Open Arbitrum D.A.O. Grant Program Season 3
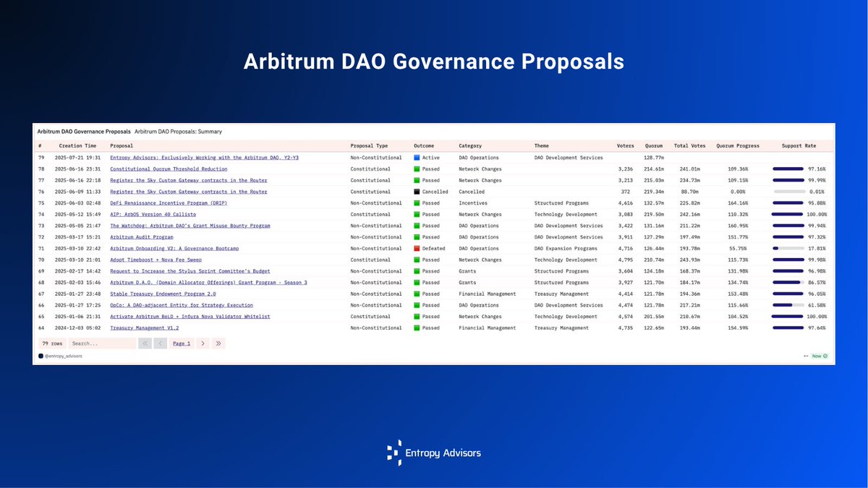Screen dimensions: 868x488 (208, 282)
